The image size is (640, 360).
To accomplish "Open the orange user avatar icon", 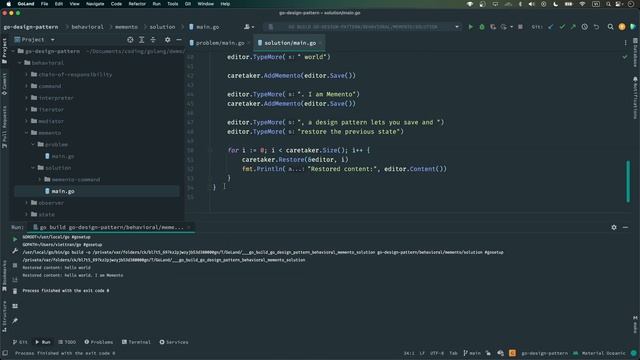I will coord(622,27).
